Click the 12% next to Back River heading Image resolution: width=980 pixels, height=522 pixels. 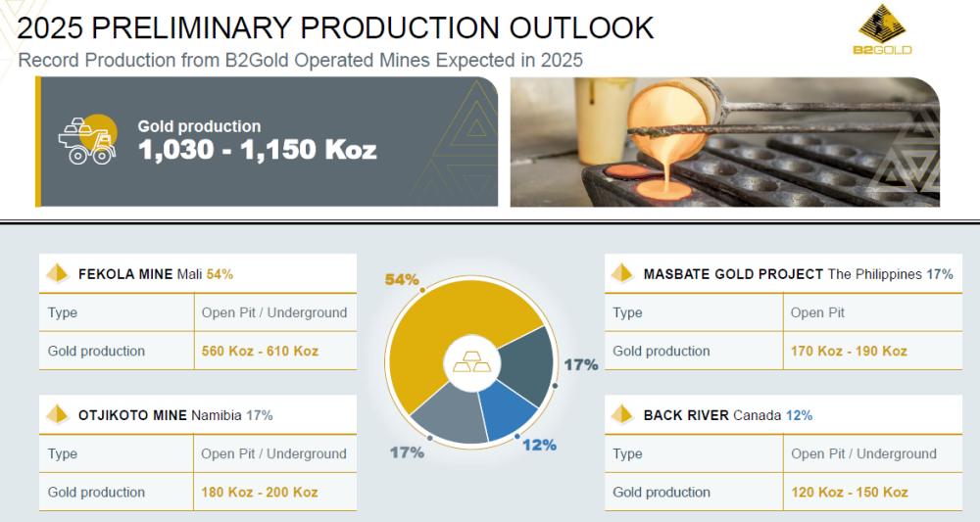coord(799,415)
